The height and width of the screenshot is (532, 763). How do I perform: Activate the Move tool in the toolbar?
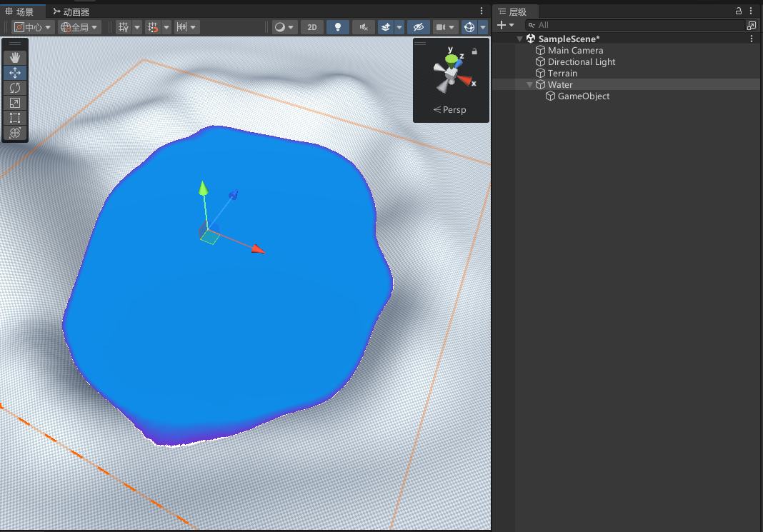click(15, 72)
